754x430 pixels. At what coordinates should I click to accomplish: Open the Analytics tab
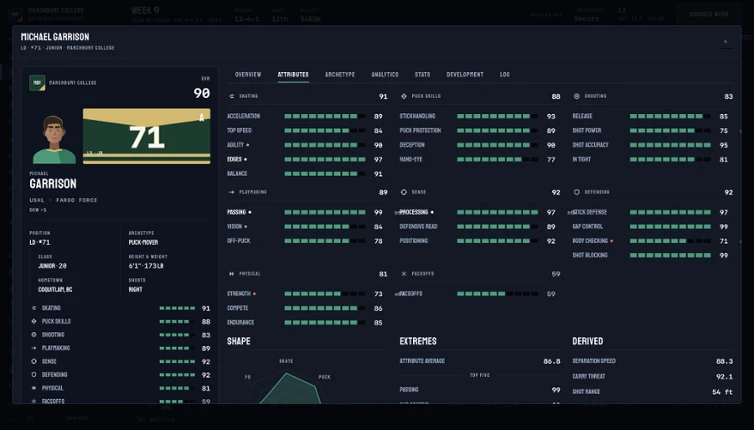click(385, 75)
